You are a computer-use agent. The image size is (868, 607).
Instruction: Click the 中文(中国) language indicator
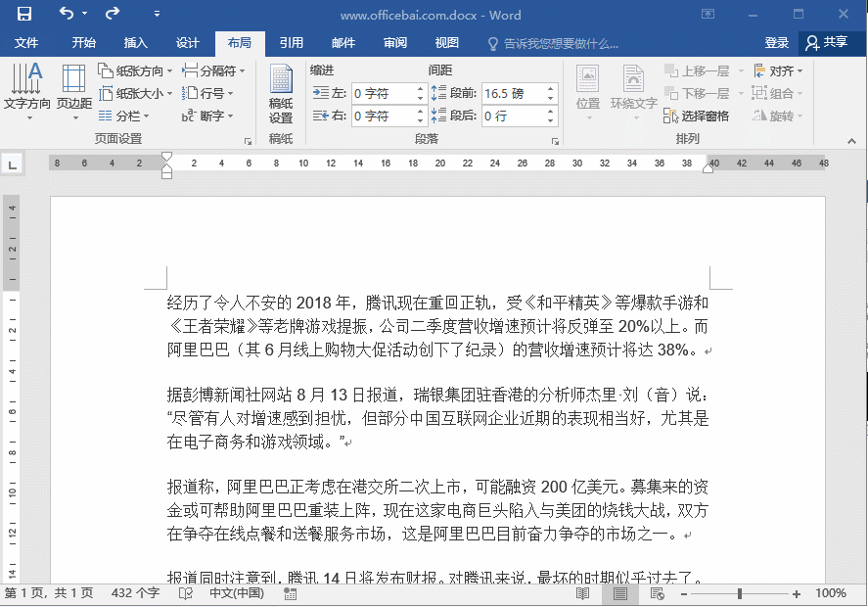[x=237, y=593]
